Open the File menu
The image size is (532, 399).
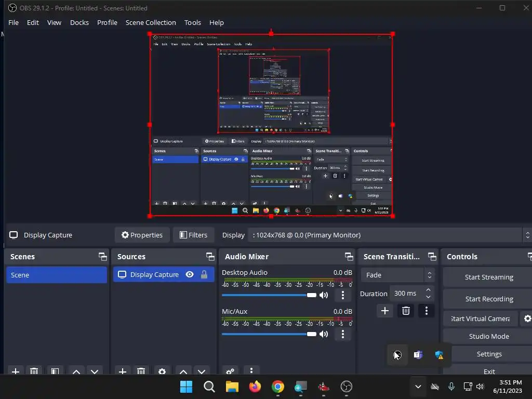[14, 22]
